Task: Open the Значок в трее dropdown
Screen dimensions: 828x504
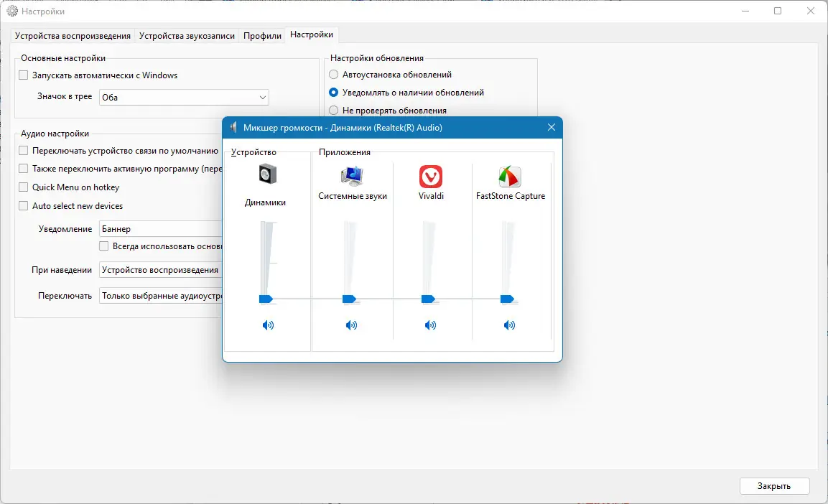Action: coord(184,97)
